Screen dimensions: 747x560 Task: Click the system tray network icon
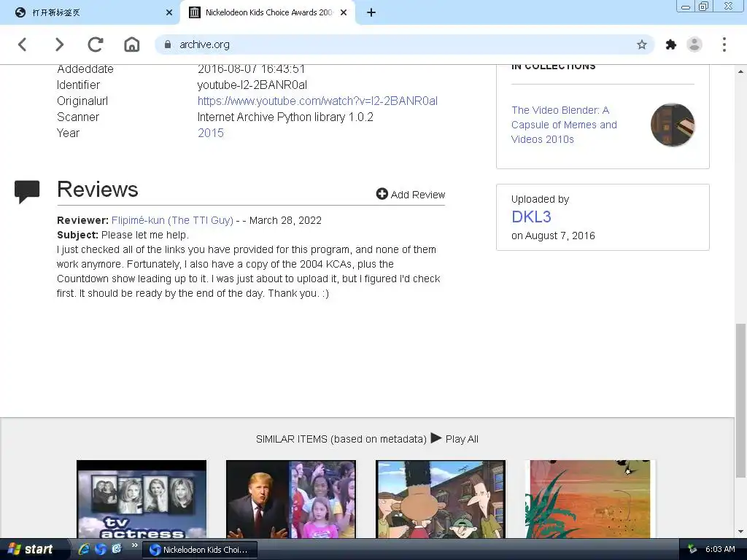[692, 549]
